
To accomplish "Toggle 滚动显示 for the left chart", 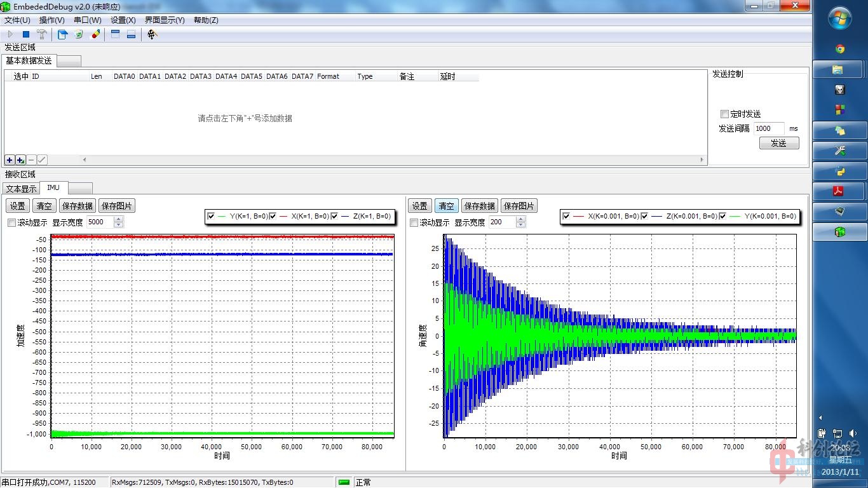I will coord(11,222).
